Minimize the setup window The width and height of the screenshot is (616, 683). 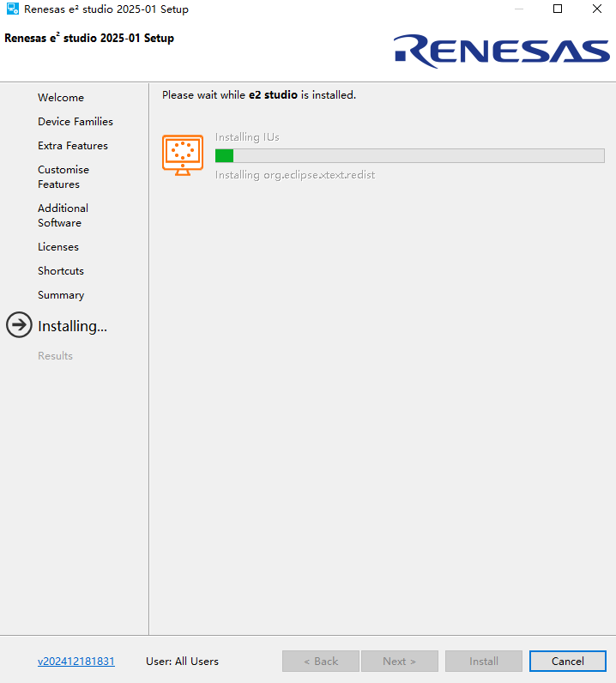point(519,9)
